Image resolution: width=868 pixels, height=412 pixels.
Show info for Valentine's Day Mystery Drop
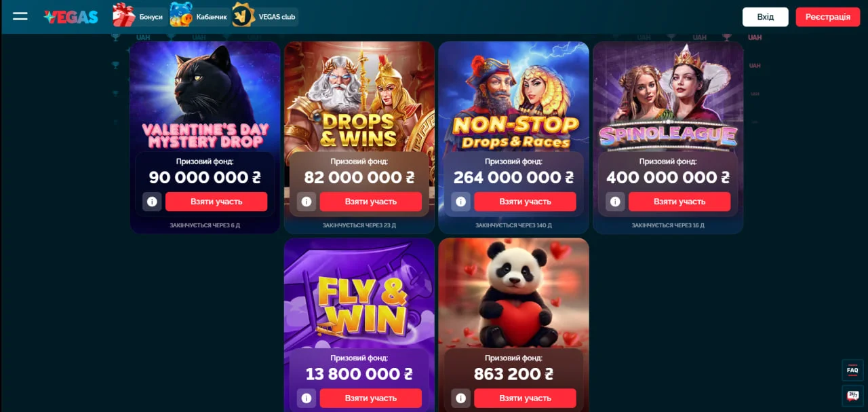(152, 202)
